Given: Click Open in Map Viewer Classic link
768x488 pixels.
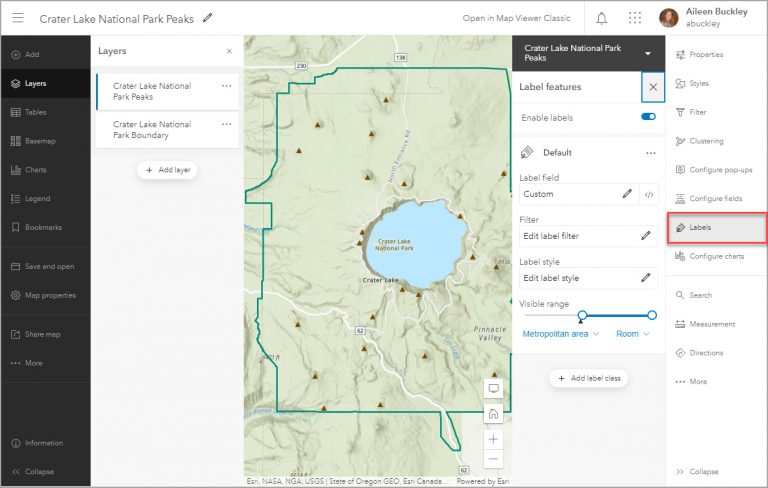Looking at the screenshot, I should [516, 18].
